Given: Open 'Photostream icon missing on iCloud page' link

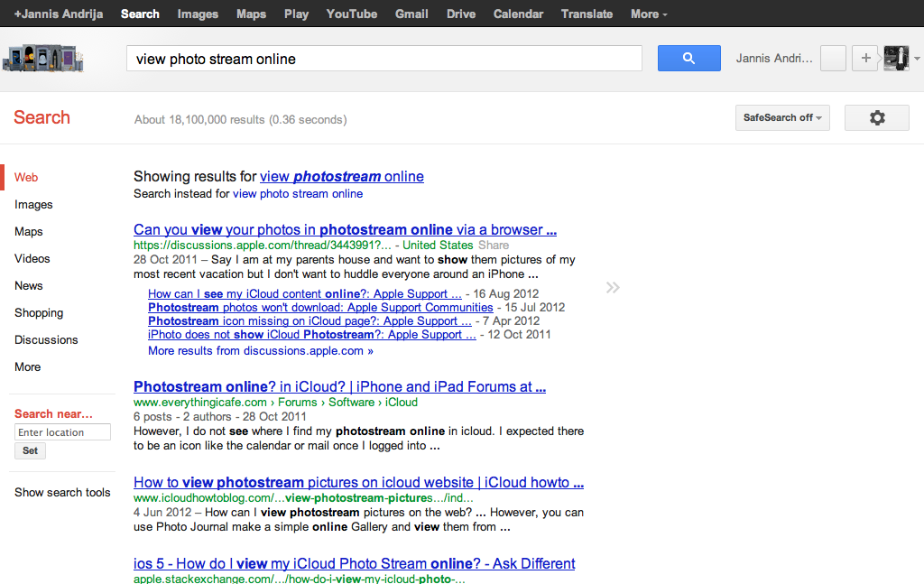Looking at the screenshot, I should 310,320.
